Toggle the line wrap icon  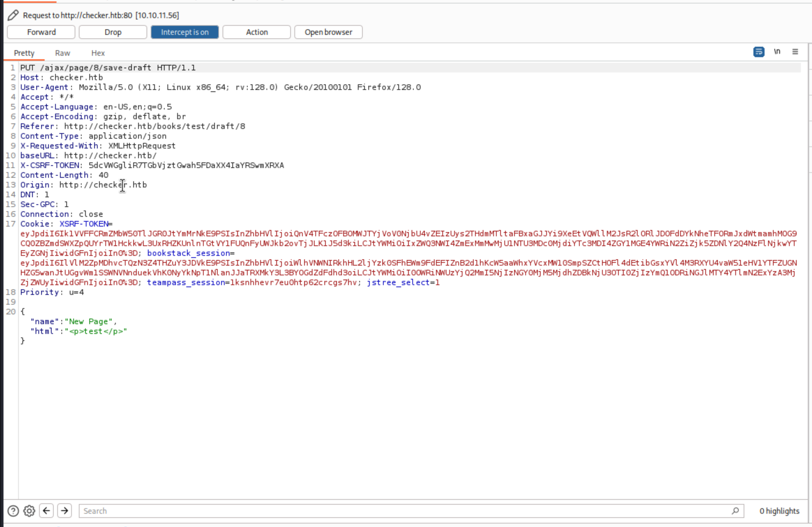tap(759, 52)
